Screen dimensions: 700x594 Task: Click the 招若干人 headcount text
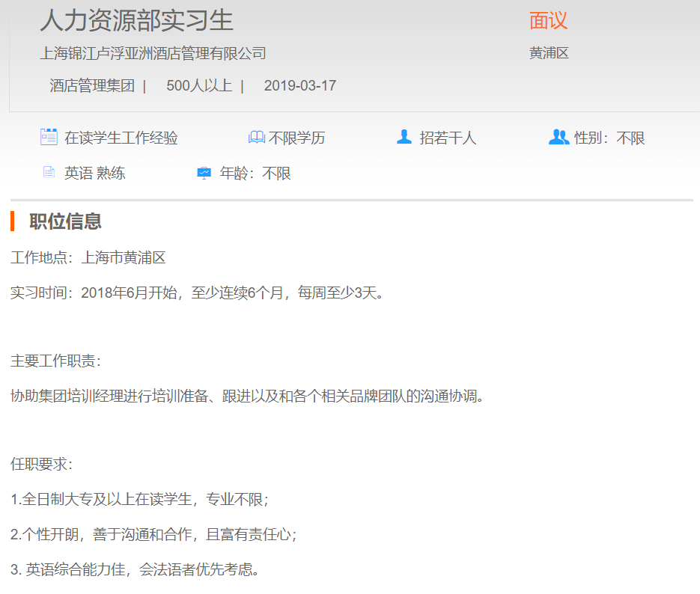(x=448, y=138)
